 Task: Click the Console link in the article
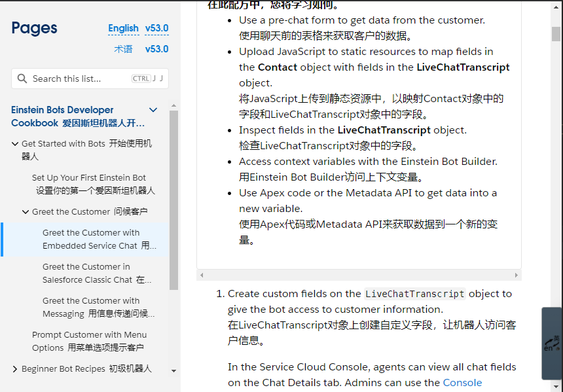click(x=463, y=382)
